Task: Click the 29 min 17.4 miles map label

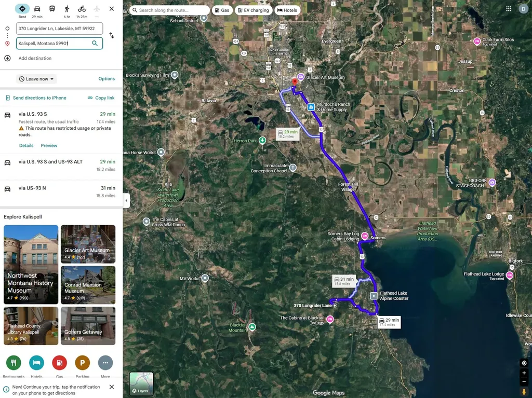Action: point(389,322)
